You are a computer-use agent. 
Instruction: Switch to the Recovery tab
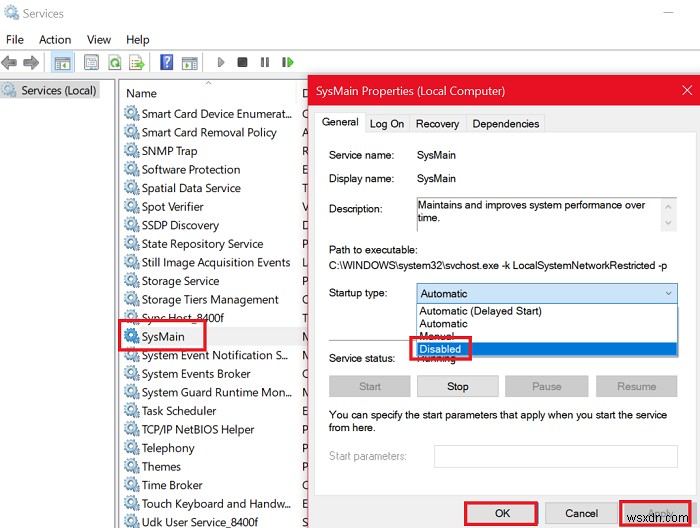[438, 124]
